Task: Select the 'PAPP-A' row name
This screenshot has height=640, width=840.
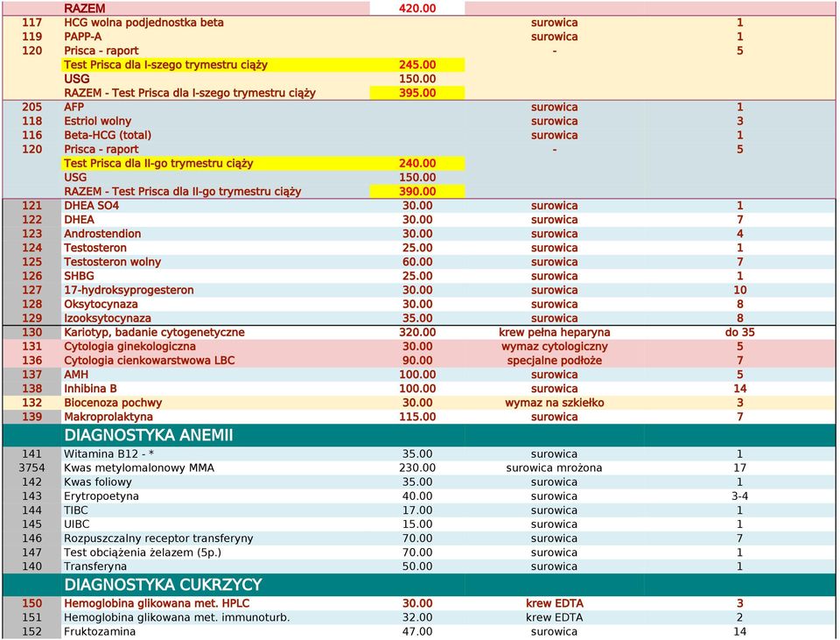Action: click(82, 37)
